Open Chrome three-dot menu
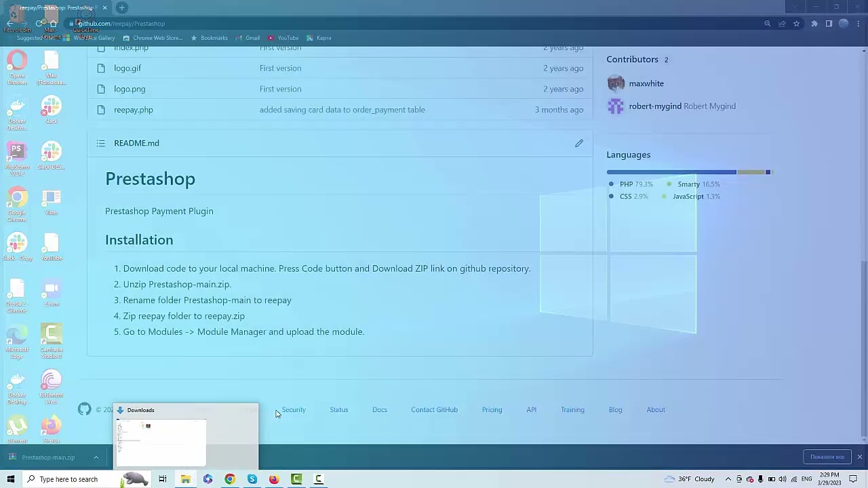Screen dimensions: 868x488 pos(859,24)
